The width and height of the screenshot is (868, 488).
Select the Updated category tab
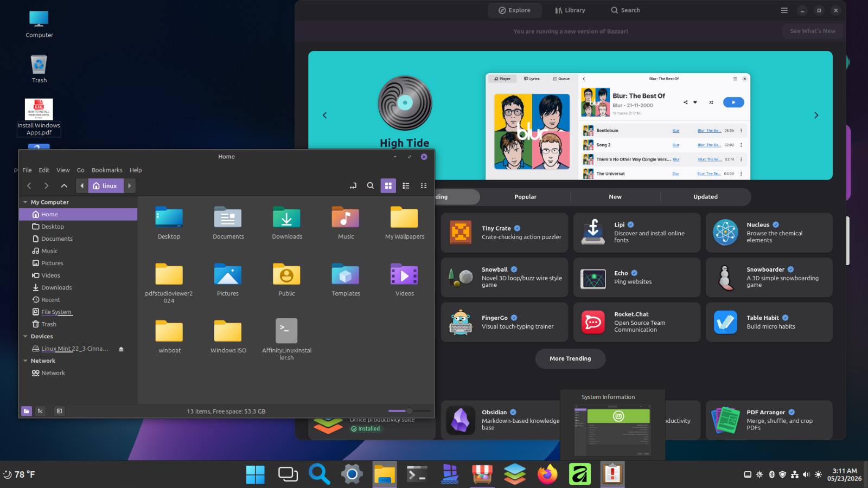(705, 197)
